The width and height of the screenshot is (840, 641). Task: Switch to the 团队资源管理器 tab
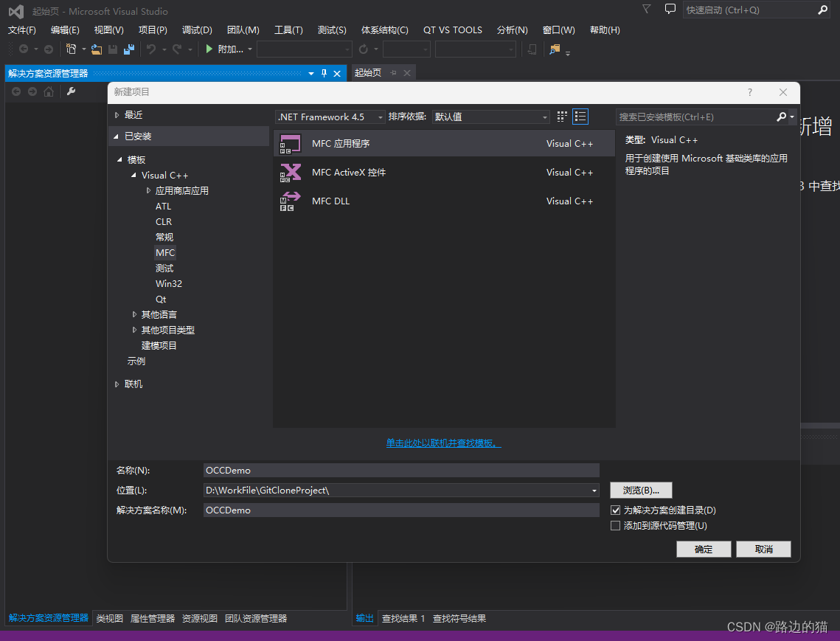coord(255,618)
